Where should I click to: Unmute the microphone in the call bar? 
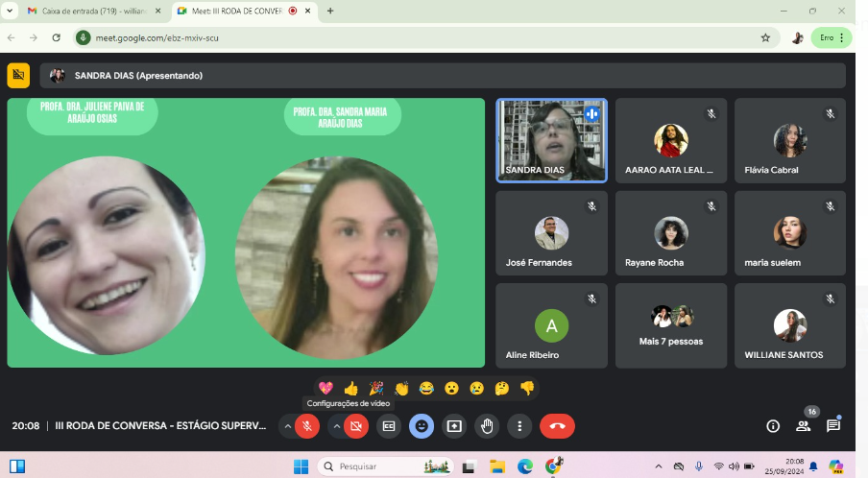pos(307,426)
